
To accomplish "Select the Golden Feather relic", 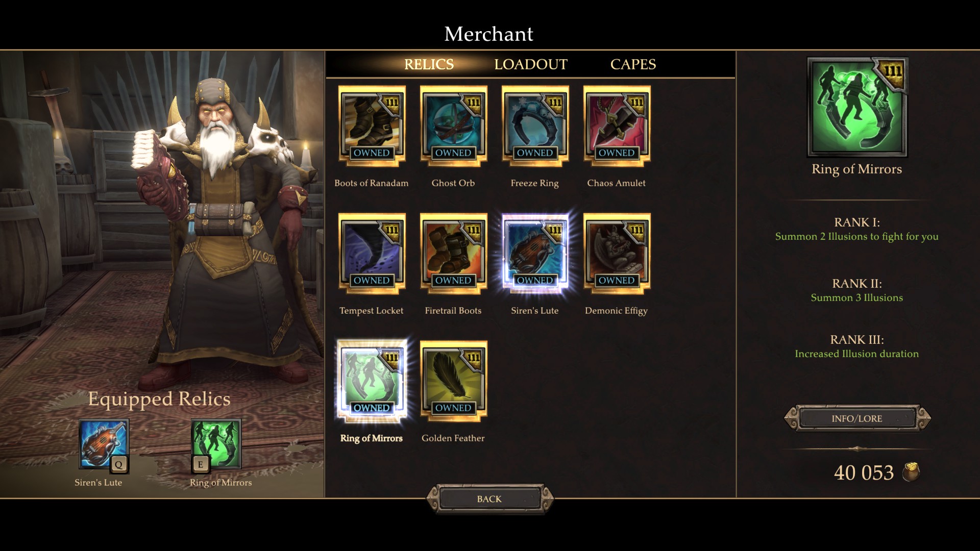I will [453, 381].
